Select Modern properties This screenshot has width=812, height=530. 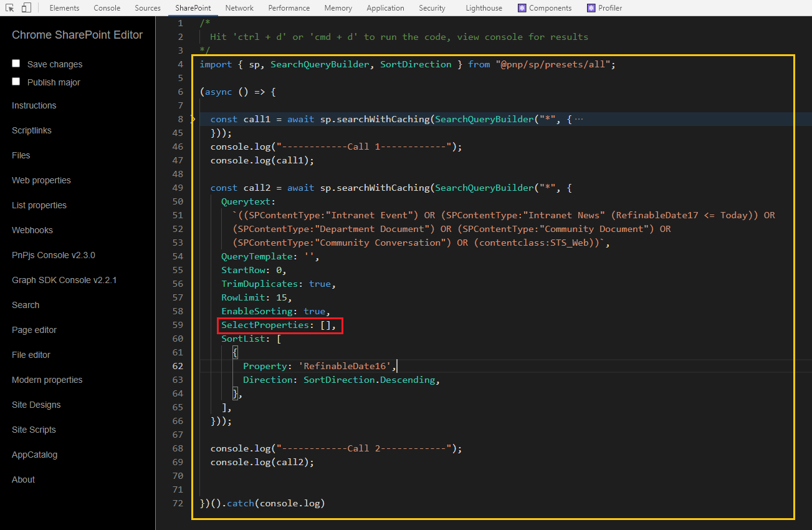point(47,380)
